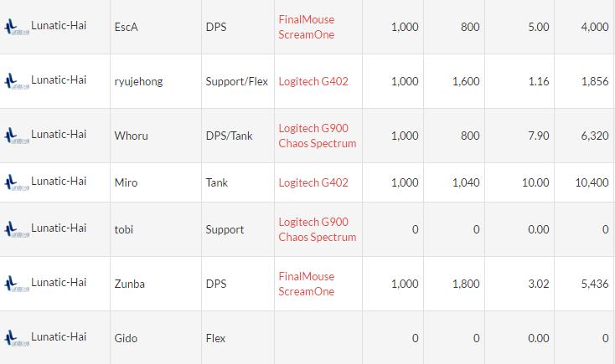Select player name EscA
The height and width of the screenshot is (364, 615).
[x=127, y=27]
